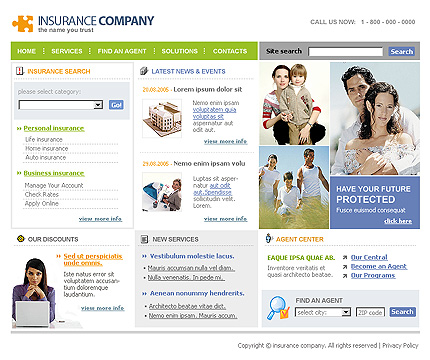Screen dimensions: 430x360
Task: Click the orange puzzle piece logo
Action: coord(23,24)
